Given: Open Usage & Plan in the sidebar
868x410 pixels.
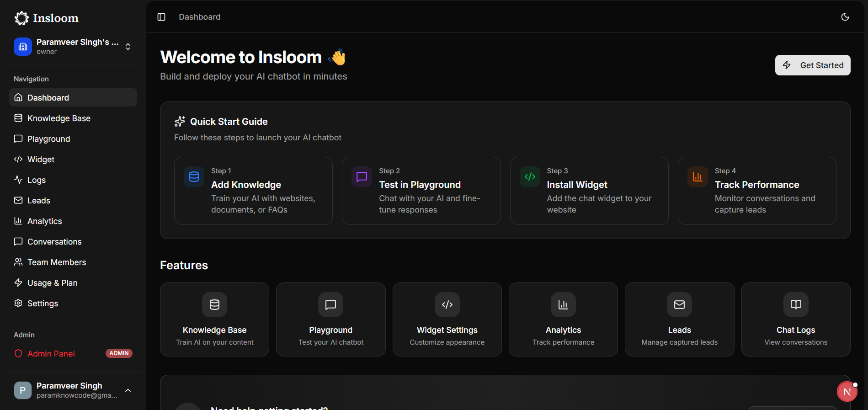Looking at the screenshot, I should (73, 282).
